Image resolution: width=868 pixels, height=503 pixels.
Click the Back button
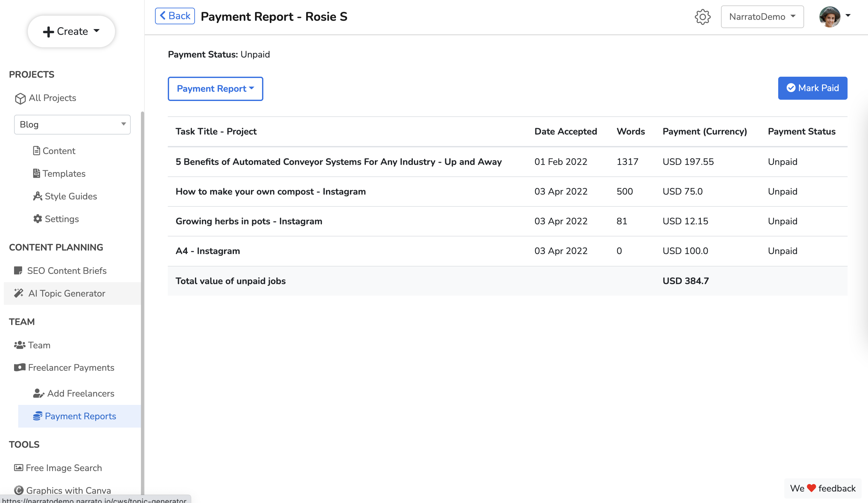click(x=174, y=16)
